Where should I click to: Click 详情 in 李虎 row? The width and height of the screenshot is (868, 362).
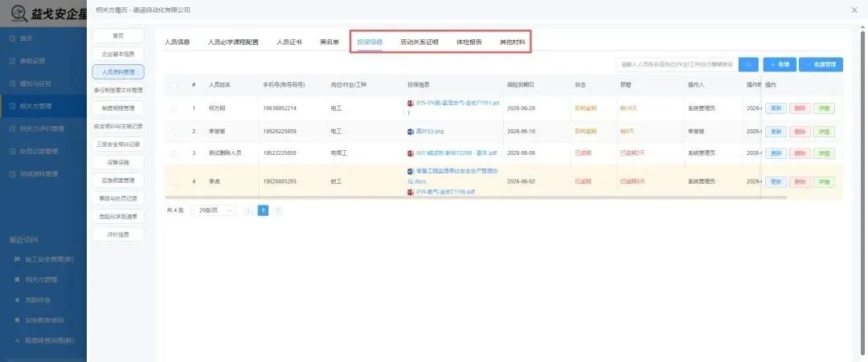pos(824,181)
